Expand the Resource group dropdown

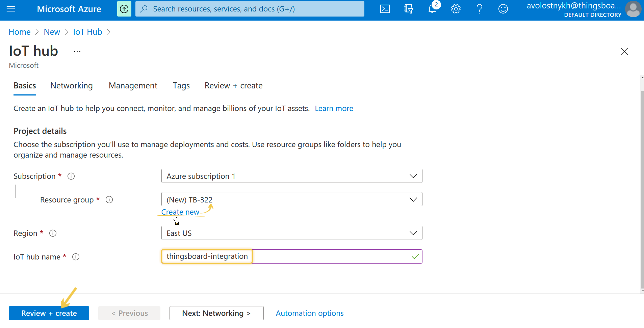(292, 199)
